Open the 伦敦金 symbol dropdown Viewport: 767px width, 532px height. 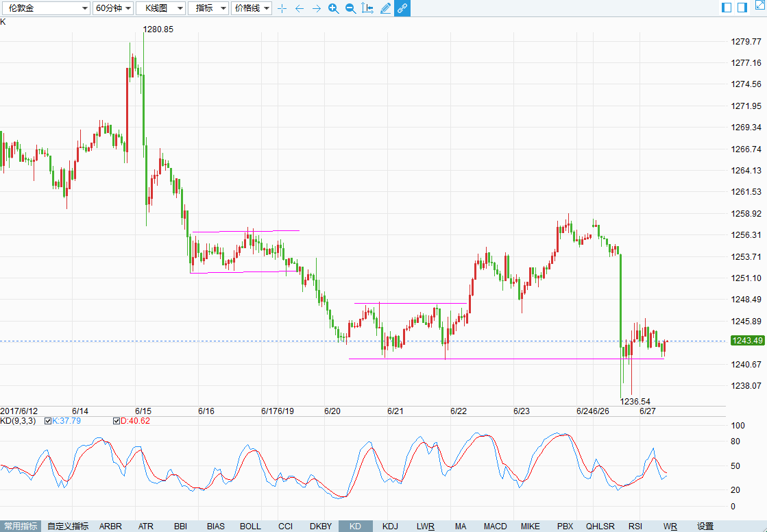coord(45,8)
